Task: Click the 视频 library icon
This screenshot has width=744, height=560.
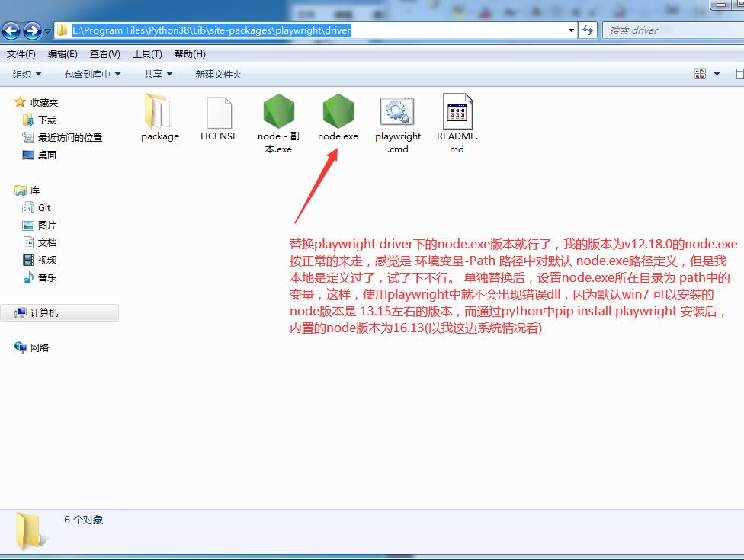Action: [28, 260]
